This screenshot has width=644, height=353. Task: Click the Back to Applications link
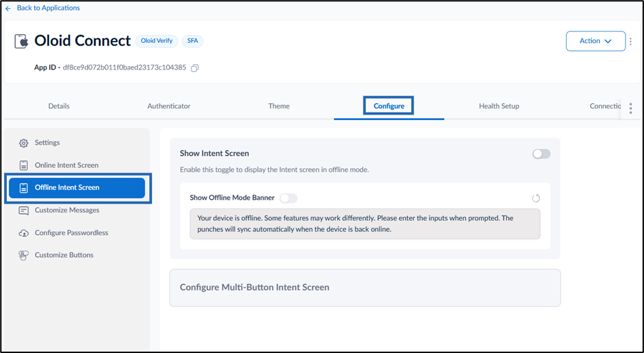coord(48,7)
